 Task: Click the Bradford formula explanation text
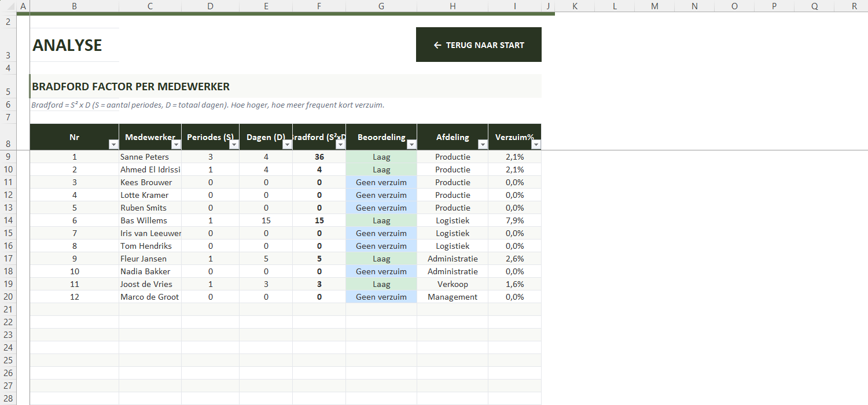pos(208,105)
